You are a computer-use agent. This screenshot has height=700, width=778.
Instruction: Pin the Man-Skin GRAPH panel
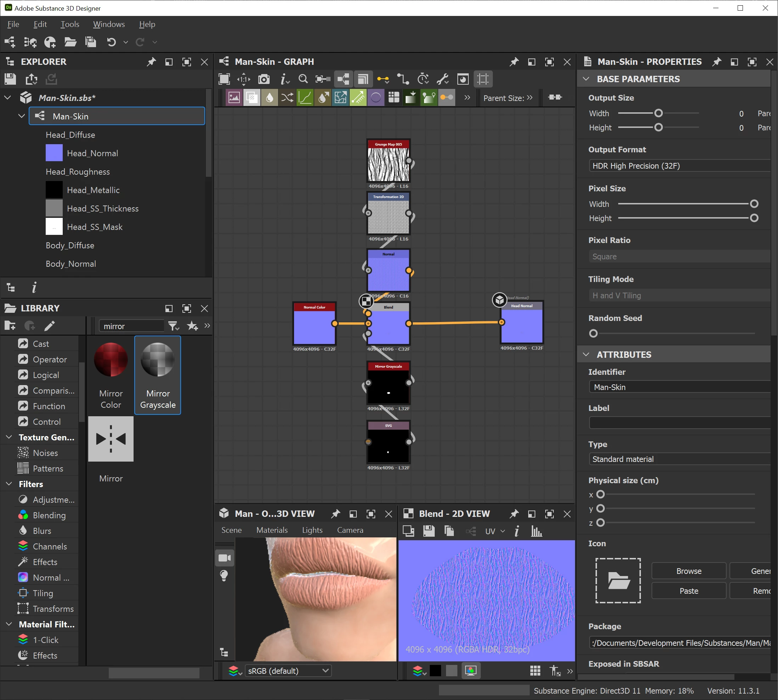point(514,62)
